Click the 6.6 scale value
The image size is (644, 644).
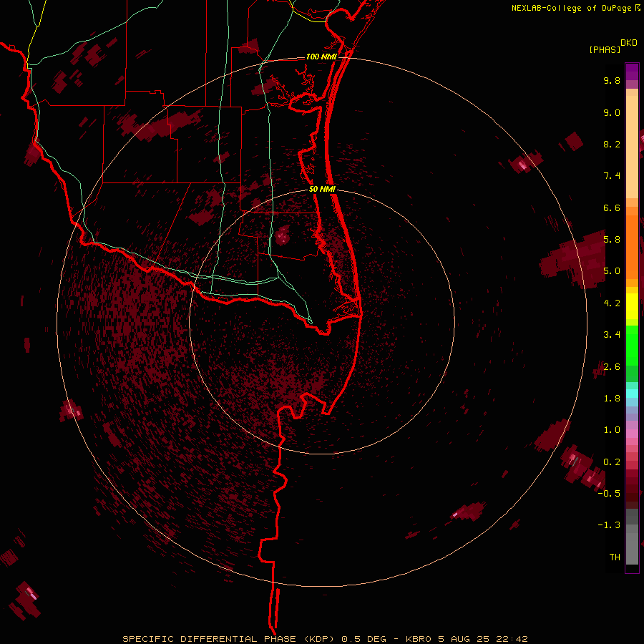[612, 208]
